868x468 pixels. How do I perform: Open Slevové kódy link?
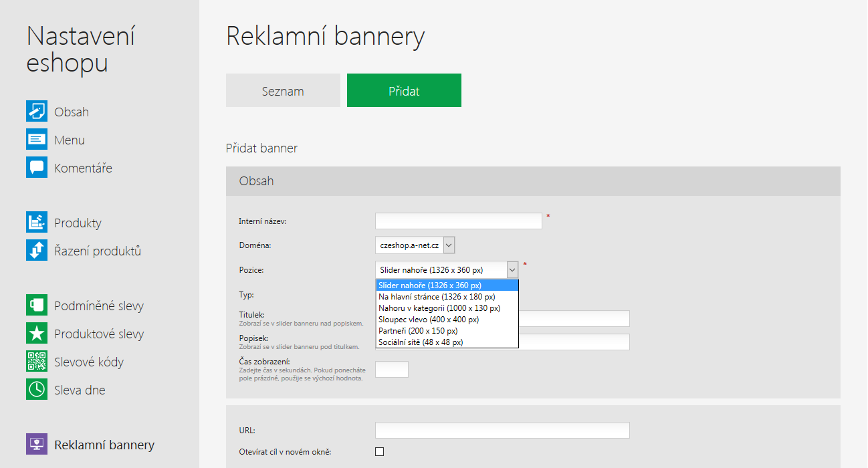click(89, 362)
